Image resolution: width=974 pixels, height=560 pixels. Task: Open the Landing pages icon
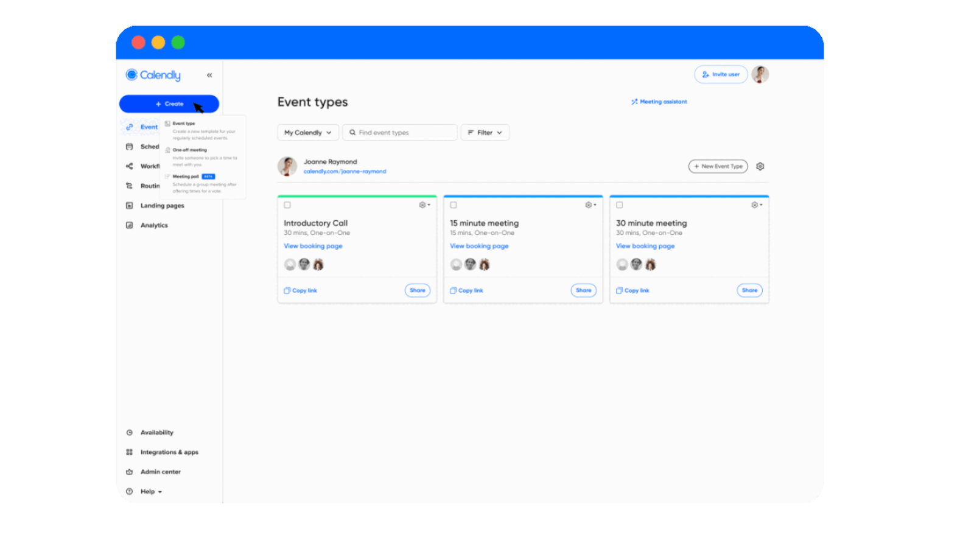click(129, 206)
